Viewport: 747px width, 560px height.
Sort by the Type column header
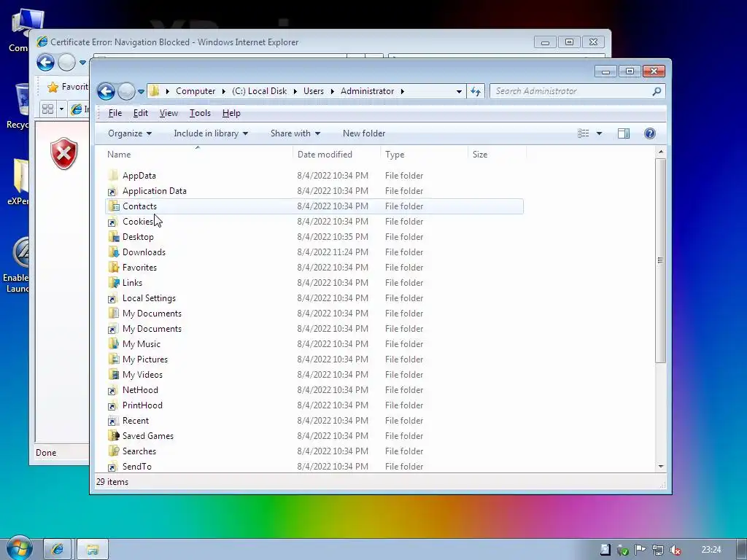click(x=424, y=155)
